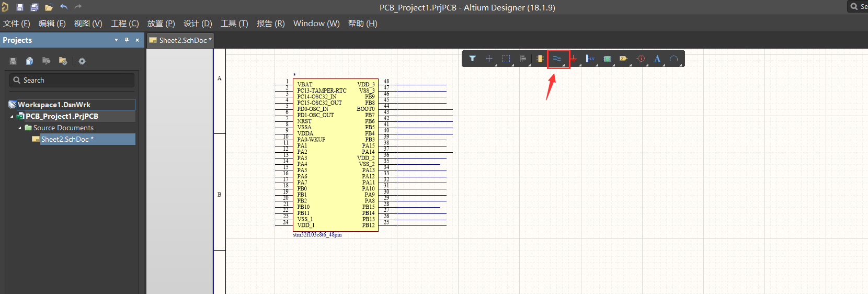This screenshot has height=294, width=868.
Task: Click the BOOT0 pin label
Action: (366, 109)
